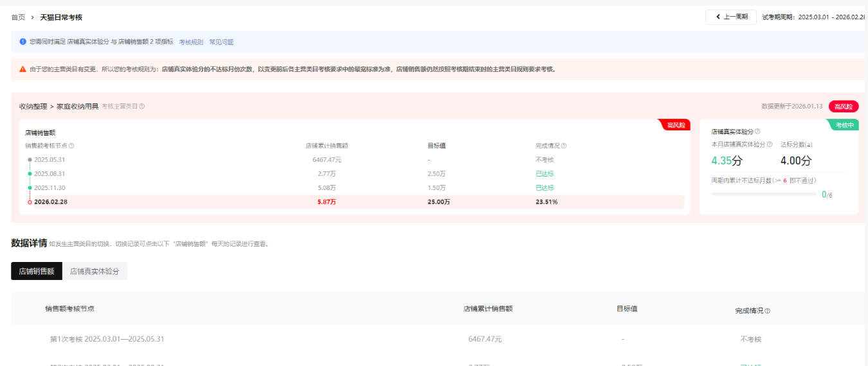Click the 2025.11.30 timeline node
Image resolution: width=868 pixels, height=366 pixels.
30,187
